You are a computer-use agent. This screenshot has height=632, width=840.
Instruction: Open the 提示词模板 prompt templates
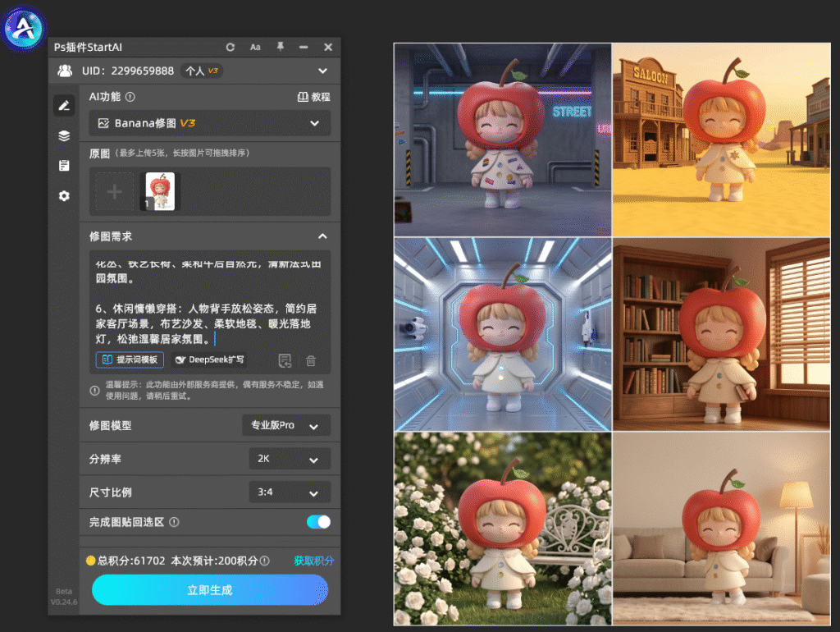(x=130, y=360)
